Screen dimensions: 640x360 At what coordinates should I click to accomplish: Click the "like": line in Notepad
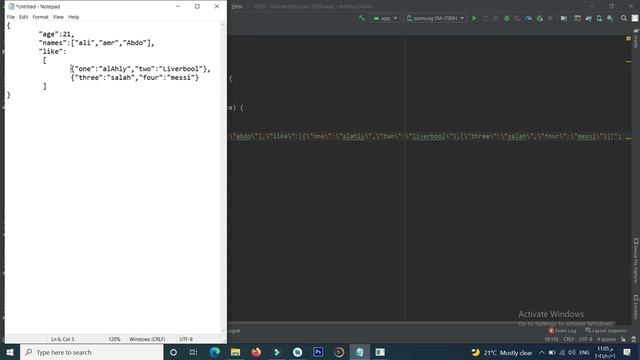click(52, 51)
